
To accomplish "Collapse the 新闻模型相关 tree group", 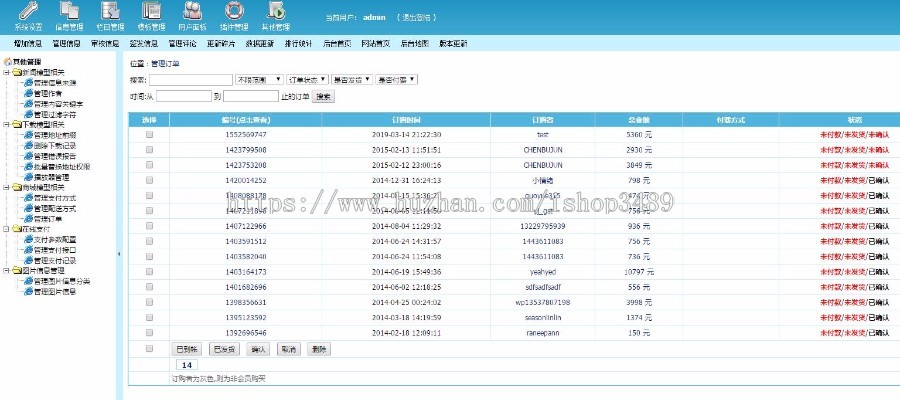I will pyautogui.click(x=6, y=72).
